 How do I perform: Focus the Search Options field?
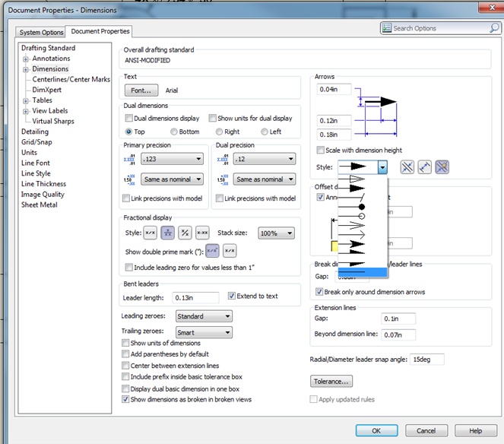(440, 28)
